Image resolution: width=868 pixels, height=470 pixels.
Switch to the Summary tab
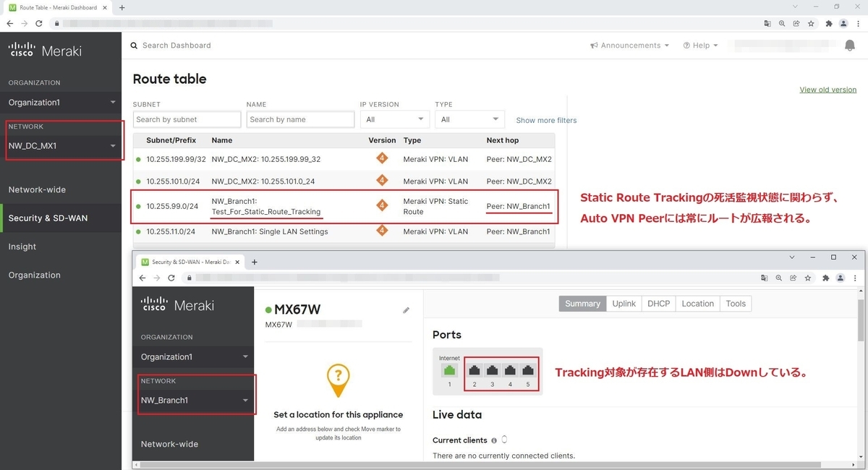click(x=582, y=304)
